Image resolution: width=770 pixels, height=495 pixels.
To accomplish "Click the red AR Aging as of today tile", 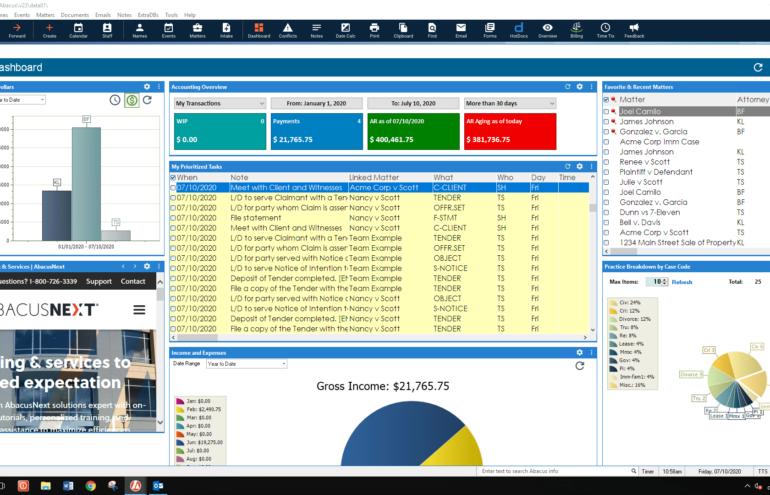I will tap(510, 131).
